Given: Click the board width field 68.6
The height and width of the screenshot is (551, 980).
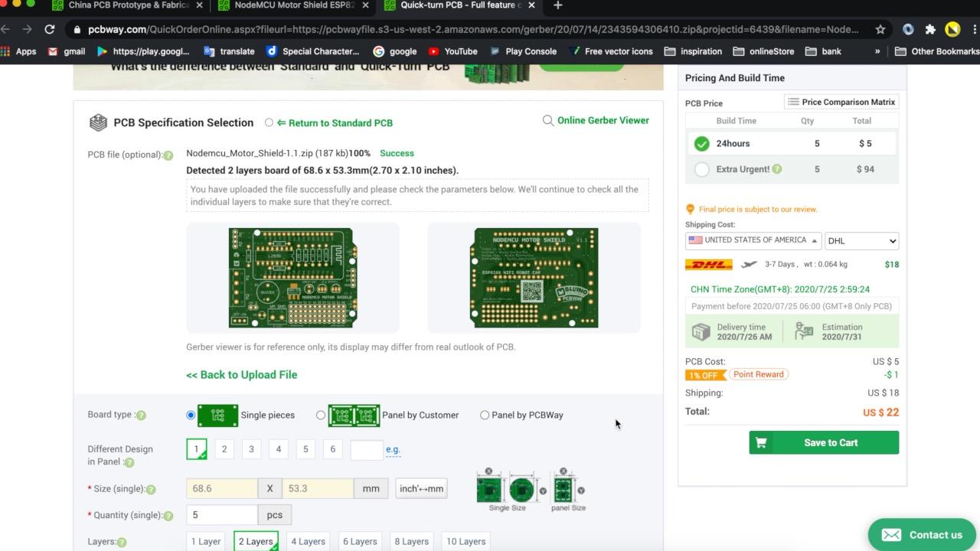Looking at the screenshot, I should coord(222,488).
